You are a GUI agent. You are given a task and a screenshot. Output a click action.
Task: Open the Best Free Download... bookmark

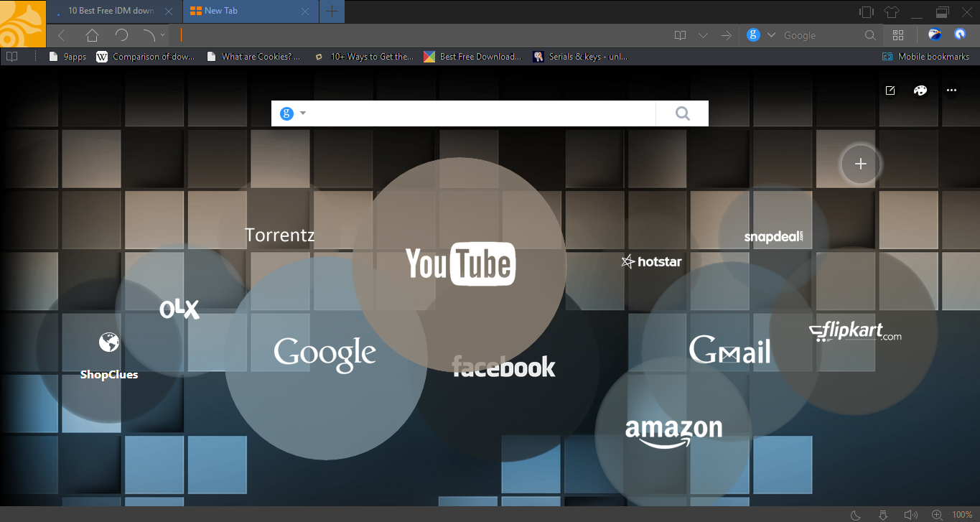[472, 57]
